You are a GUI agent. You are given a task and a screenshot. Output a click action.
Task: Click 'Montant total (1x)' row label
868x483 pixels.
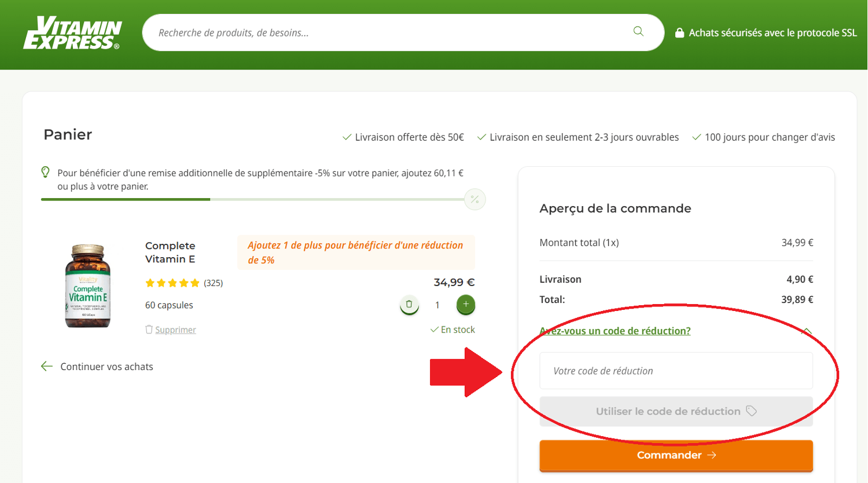579,243
